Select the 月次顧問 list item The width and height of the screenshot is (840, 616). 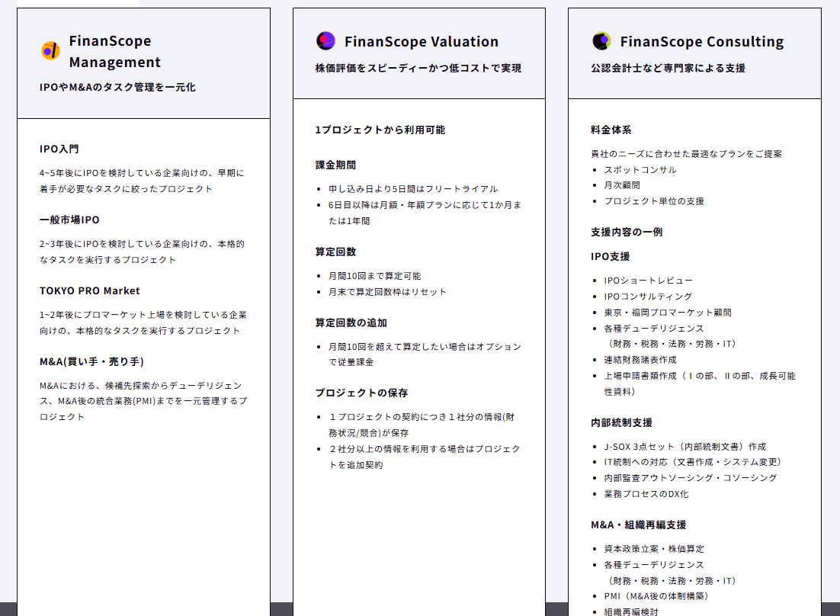[622, 185]
